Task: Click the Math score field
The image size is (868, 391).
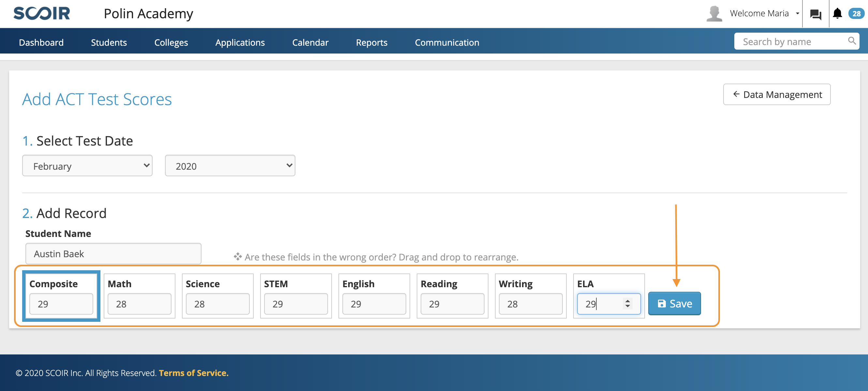Action: coord(139,304)
